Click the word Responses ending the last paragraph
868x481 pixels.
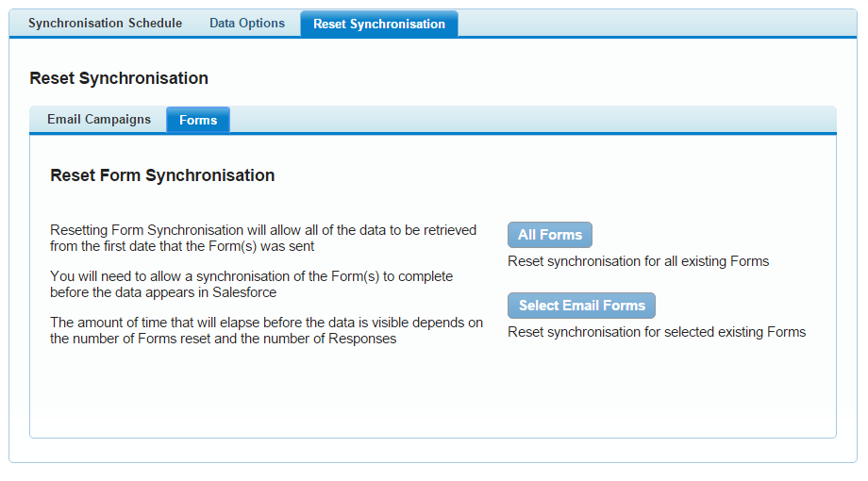[362, 339]
